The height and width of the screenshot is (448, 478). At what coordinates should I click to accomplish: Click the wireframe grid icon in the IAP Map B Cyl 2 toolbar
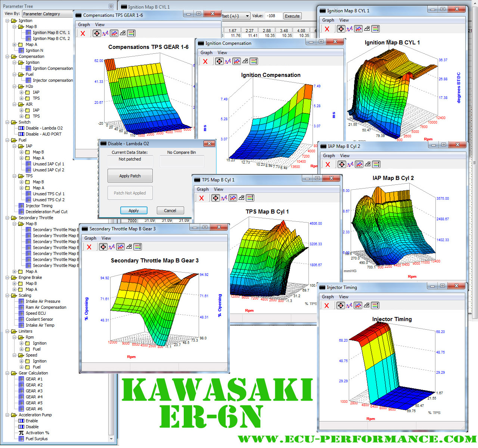coord(368,165)
